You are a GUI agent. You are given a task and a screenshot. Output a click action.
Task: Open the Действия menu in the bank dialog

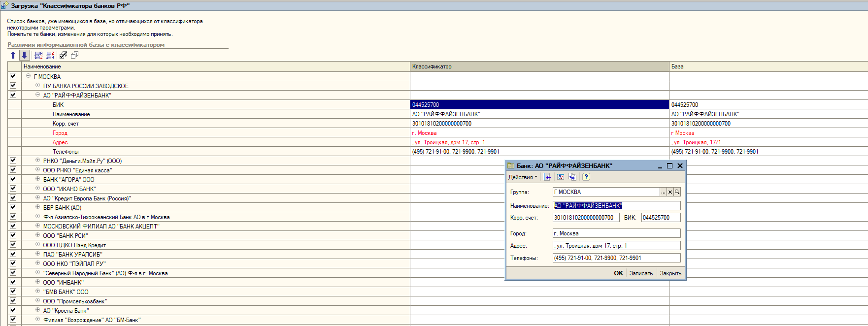(x=523, y=177)
